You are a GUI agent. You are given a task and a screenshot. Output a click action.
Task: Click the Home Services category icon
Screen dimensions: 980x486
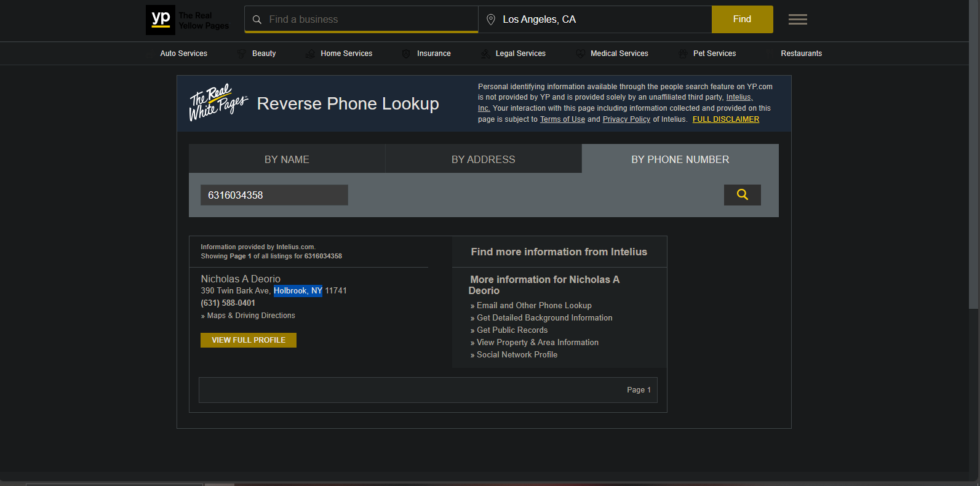coord(310,54)
